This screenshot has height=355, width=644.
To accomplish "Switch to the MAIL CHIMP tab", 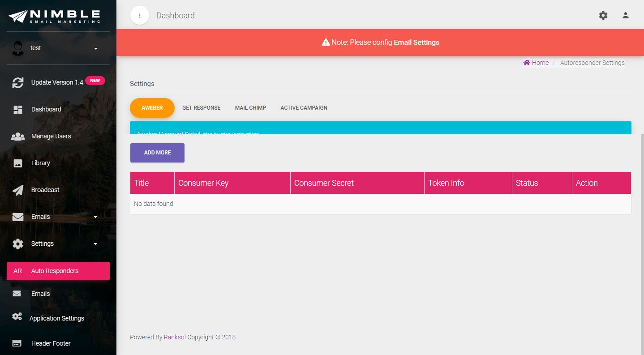I will [251, 108].
